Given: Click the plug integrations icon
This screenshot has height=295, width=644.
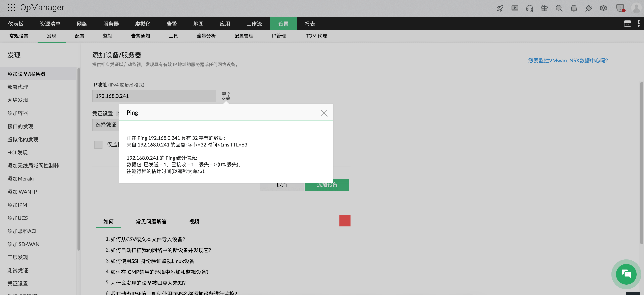Looking at the screenshot, I should (x=588, y=8).
